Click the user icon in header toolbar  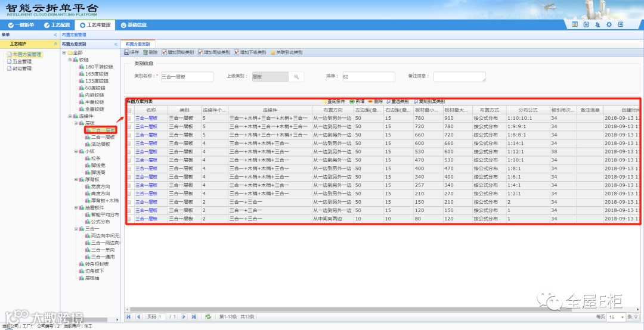[x=597, y=24]
